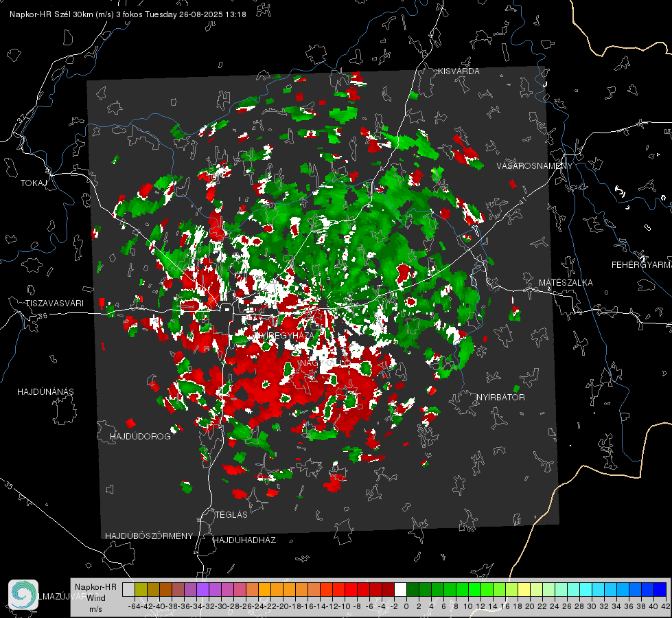Click the swirl logo icon at bottom-left
This screenshot has width=672, height=618.
[x=23, y=595]
